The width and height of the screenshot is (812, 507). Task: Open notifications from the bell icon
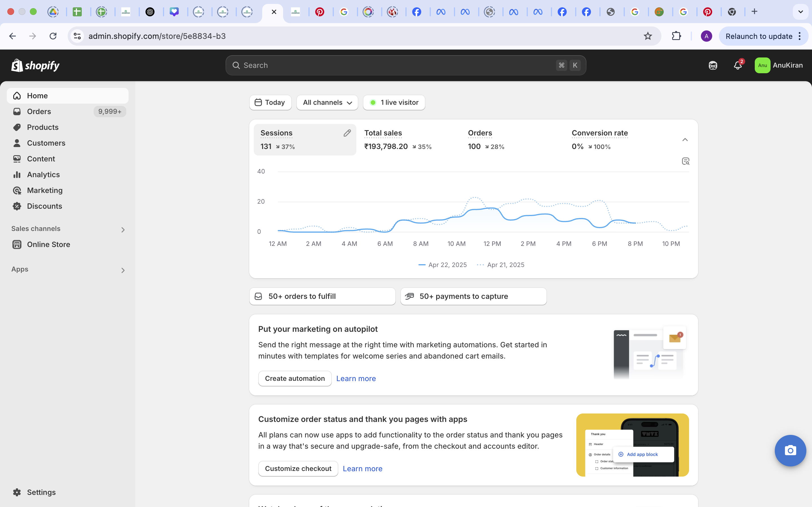tap(738, 65)
